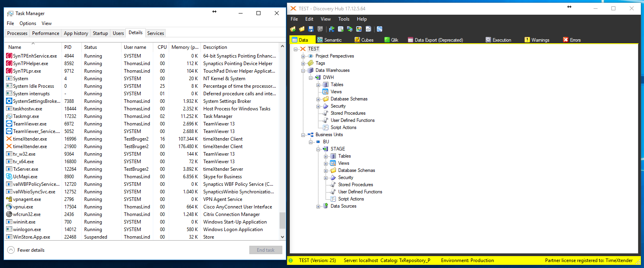The height and width of the screenshot is (268, 644).
Task: Open the Data Export (Deprecated) tab
Action: click(435, 40)
